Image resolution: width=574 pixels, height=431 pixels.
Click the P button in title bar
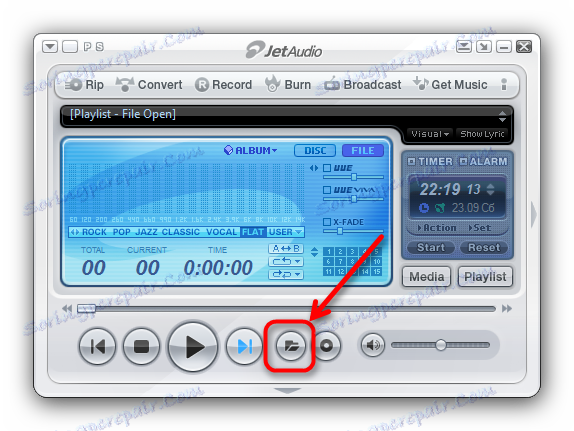click(87, 47)
